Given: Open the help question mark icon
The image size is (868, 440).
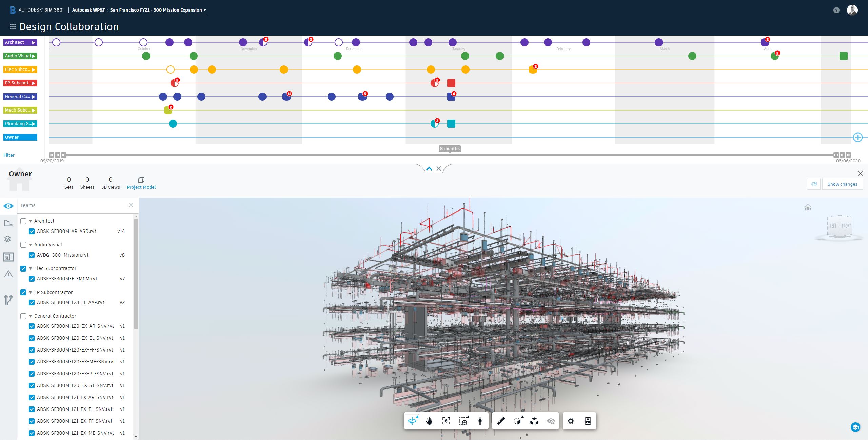Looking at the screenshot, I should 836,10.
